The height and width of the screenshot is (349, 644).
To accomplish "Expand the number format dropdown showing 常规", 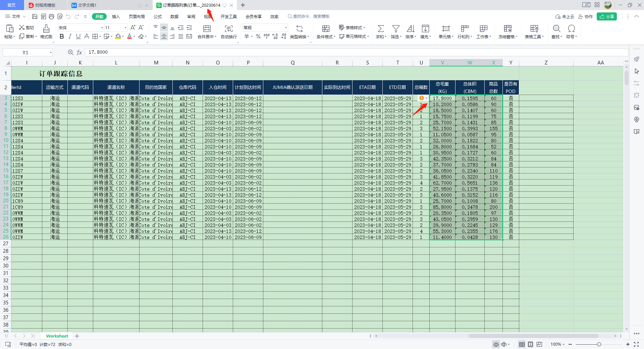I will [x=286, y=28].
